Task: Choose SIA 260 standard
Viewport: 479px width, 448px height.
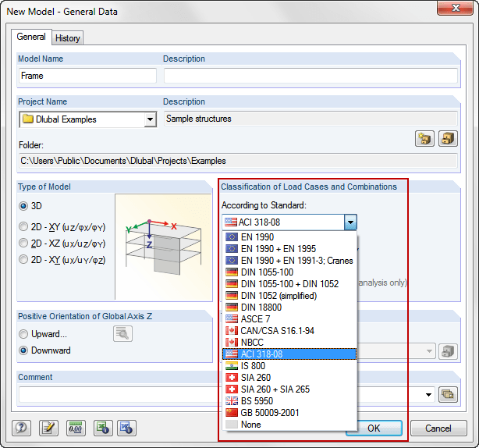Action: (289, 378)
